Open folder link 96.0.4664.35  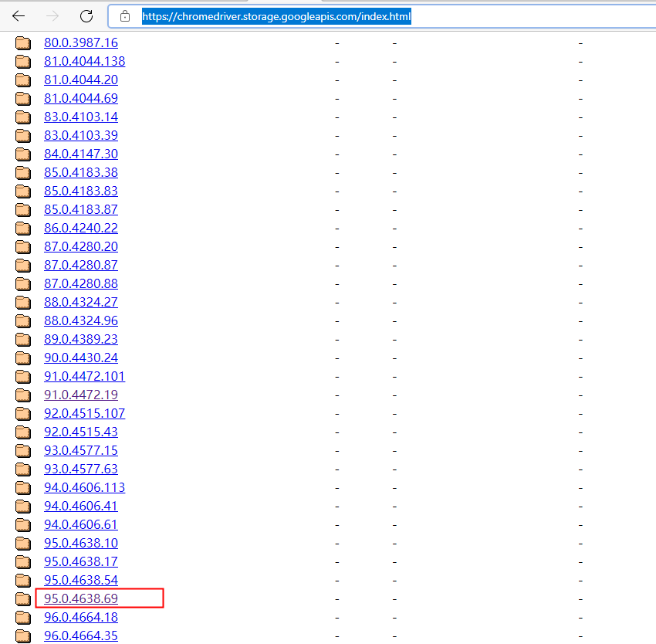(81, 636)
